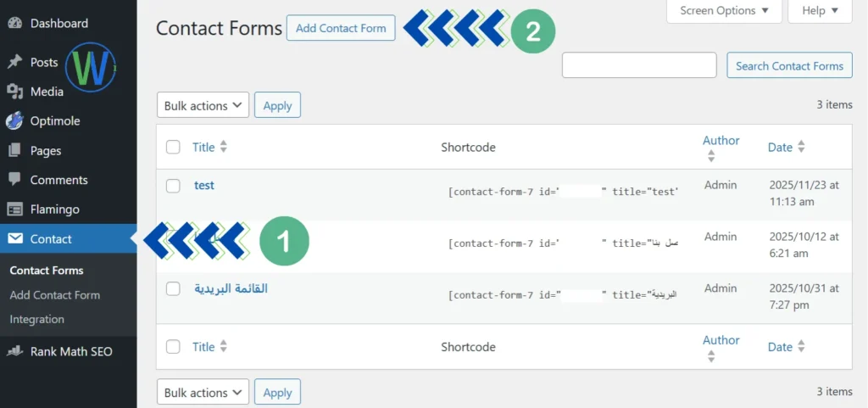Open the Help dropdown tab
This screenshot has width=868, height=408.
(x=820, y=11)
